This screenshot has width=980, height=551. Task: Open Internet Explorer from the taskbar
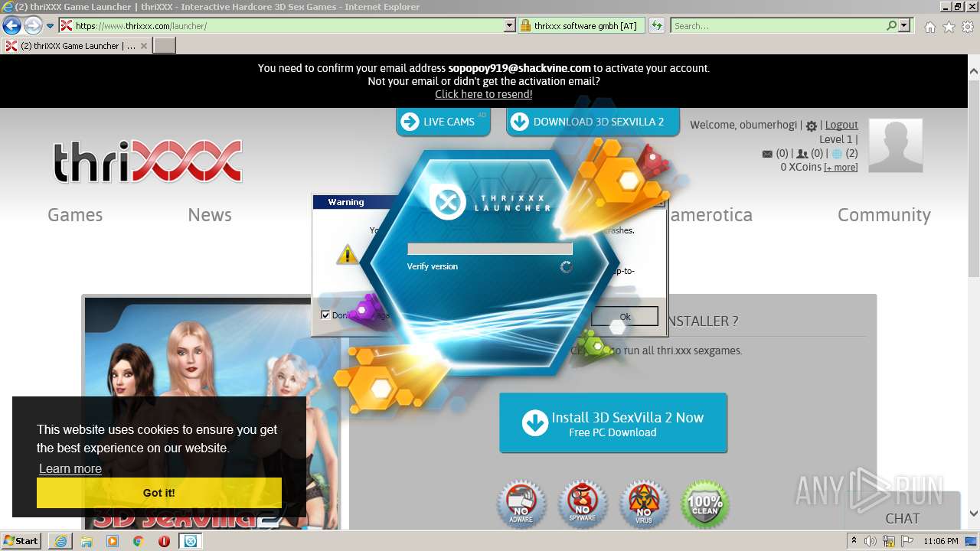coord(60,541)
